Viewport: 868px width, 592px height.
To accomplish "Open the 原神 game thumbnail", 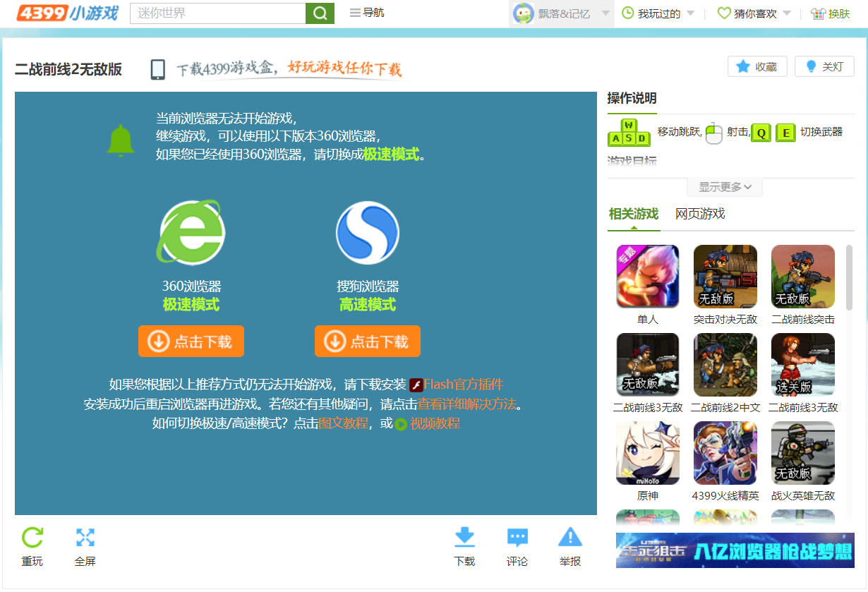I will 648,453.
